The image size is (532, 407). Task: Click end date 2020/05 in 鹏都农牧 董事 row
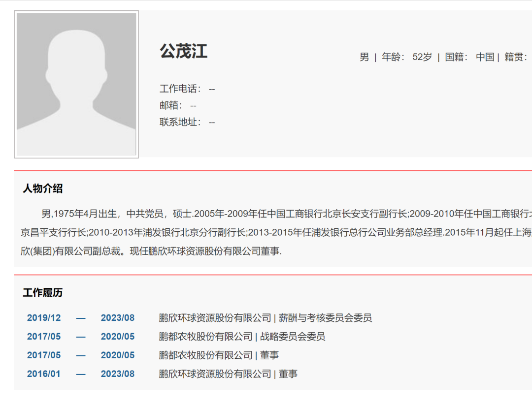[118, 355]
